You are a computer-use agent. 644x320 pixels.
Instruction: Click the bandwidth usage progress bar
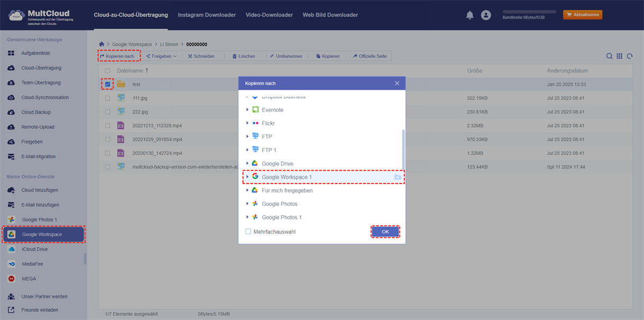point(529,12)
